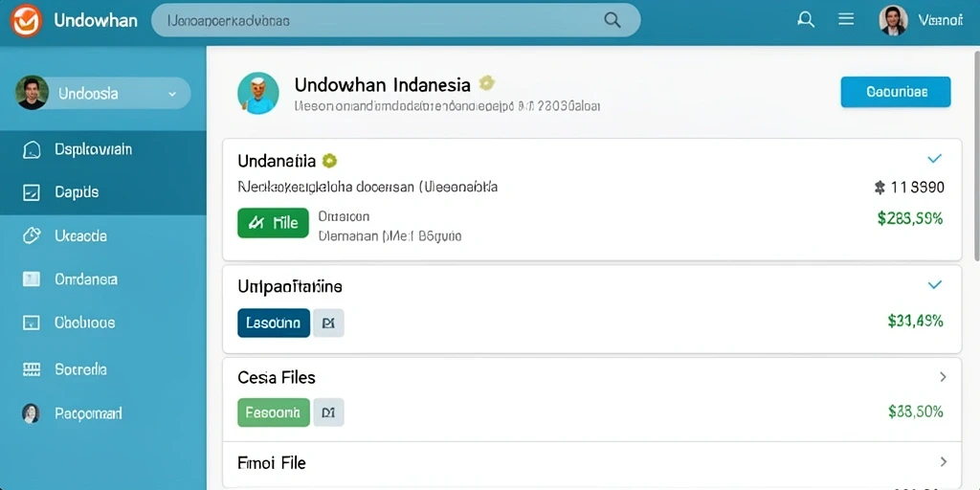The width and height of the screenshot is (980, 490).
Task: Open the hamburger menu icon in the header
Action: (x=846, y=19)
